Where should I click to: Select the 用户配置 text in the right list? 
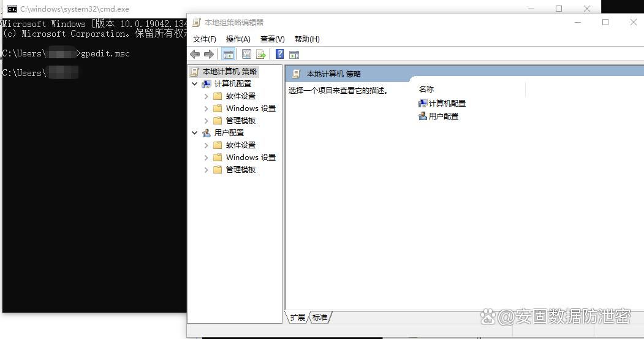click(444, 116)
